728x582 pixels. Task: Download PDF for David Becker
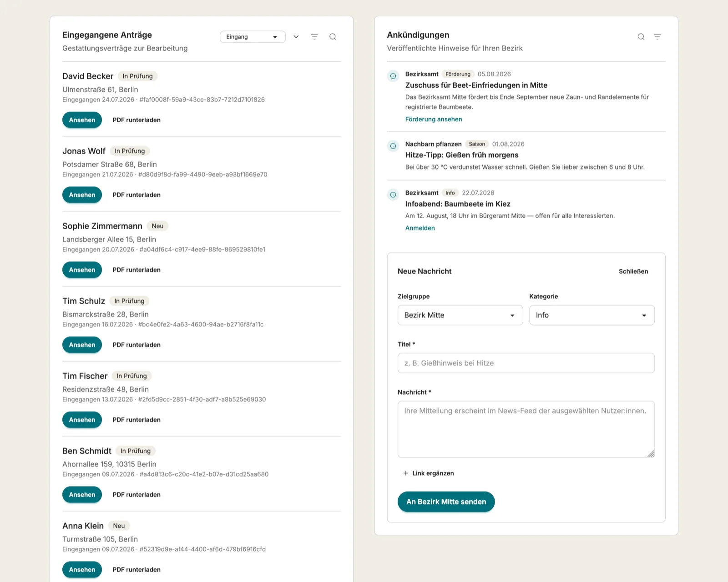(136, 120)
